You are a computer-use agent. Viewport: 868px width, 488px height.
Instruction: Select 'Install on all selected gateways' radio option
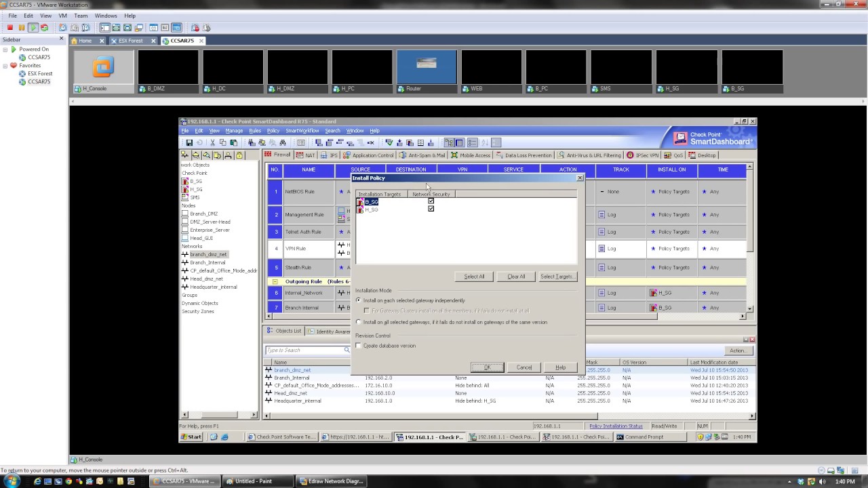(359, 323)
